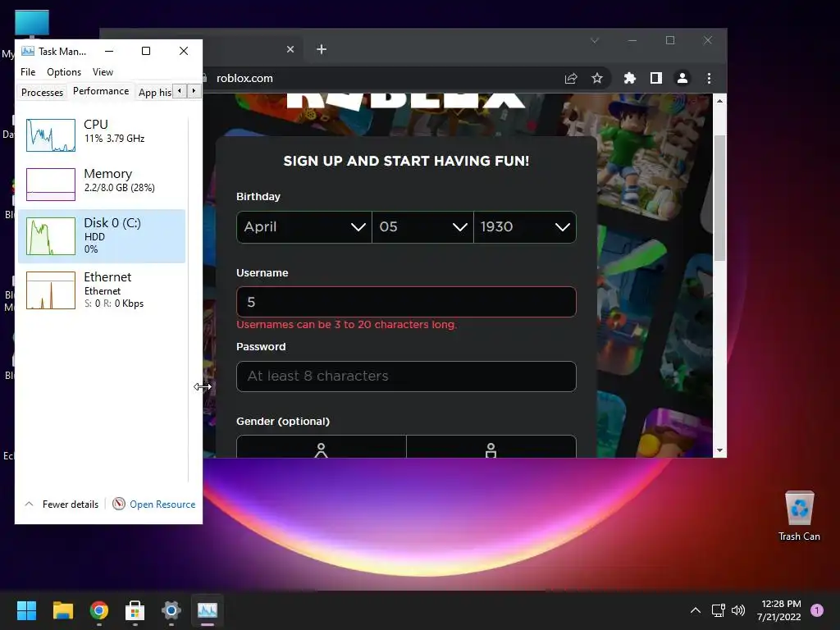Open the Windows Start menu

click(26, 610)
